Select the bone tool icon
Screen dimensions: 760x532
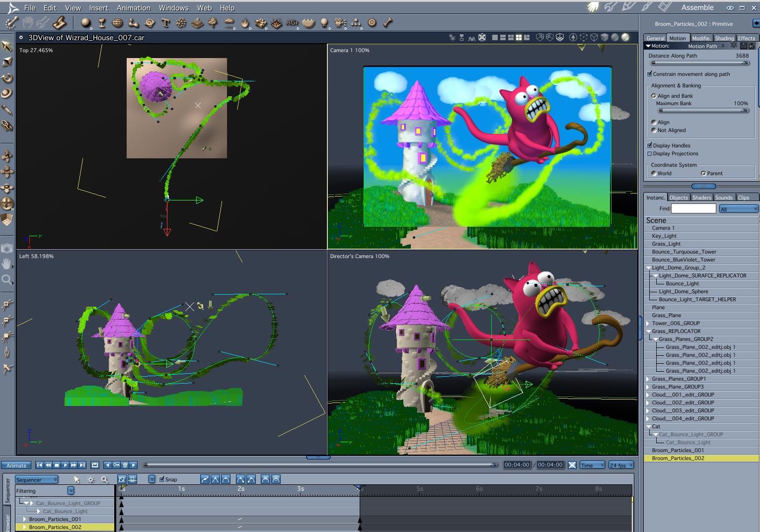(x=388, y=23)
